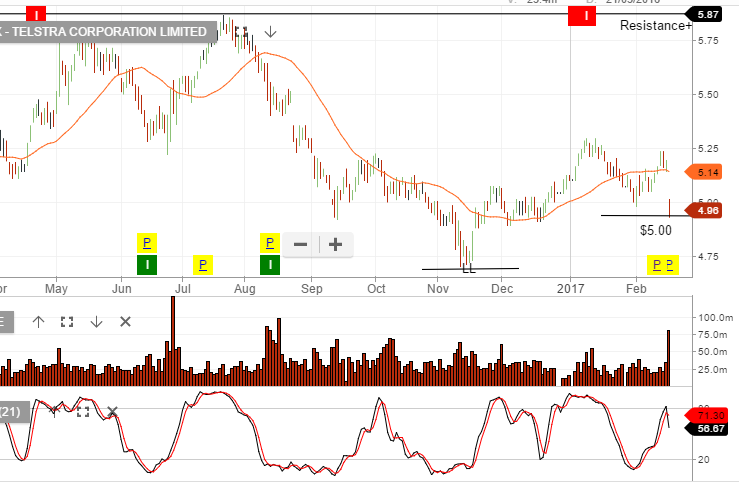Select the (21) indicator label
The image size is (739, 500).
pyautogui.click(x=14, y=412)
